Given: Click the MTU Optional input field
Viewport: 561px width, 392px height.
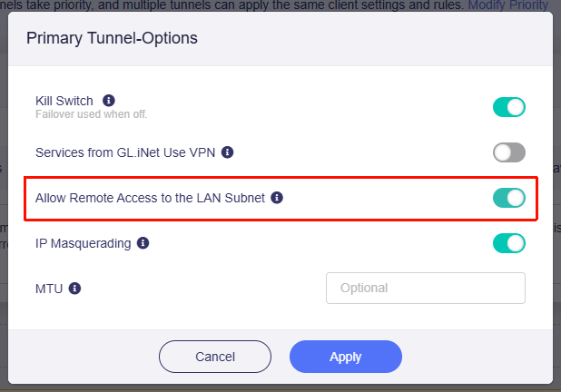Looking at the screenshot, I should tap(425, 289).
